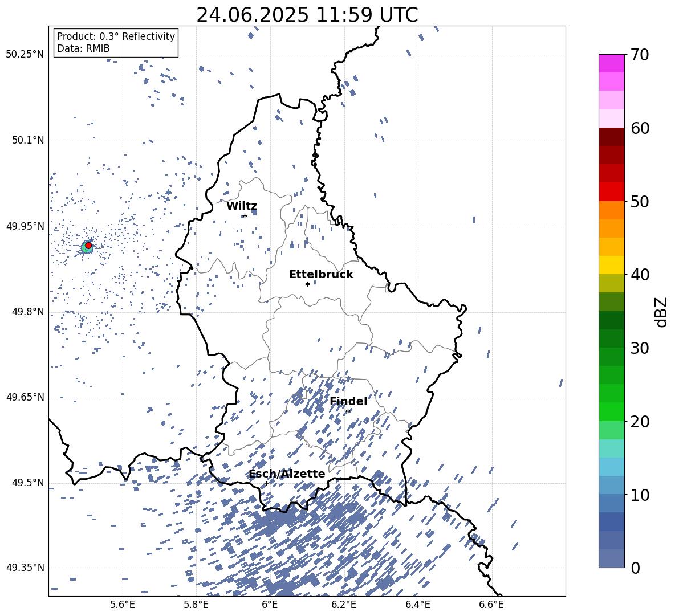This screenshot has height=616, width=675.
Task: Click the 6.6°E longitude label
Action: coord(491,605)
